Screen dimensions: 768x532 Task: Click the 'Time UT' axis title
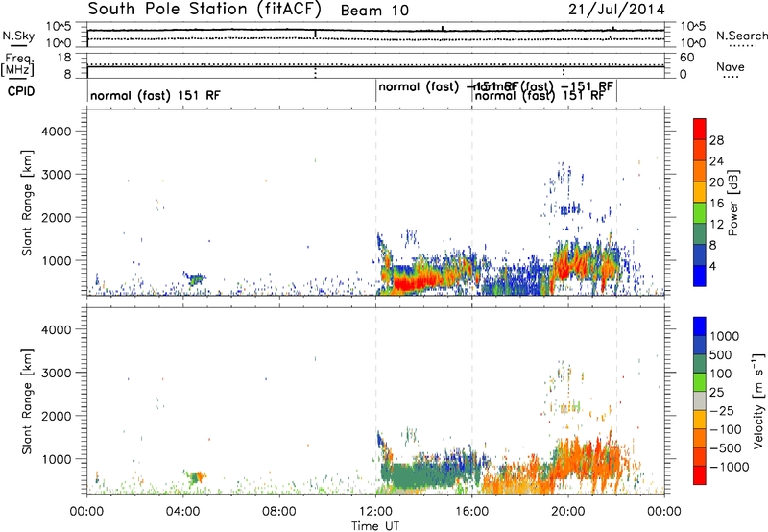pos(375,526)
